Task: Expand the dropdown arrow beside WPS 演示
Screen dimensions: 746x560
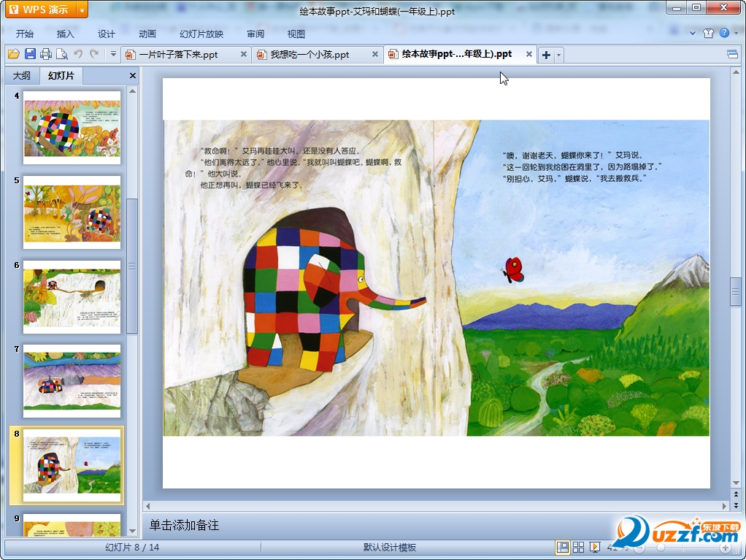Action: 82,9
